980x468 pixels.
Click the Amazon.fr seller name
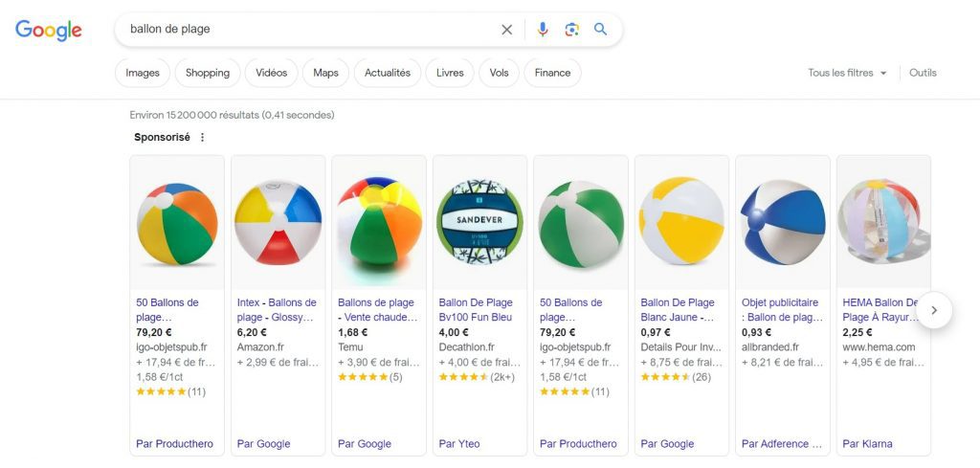point(260,347)
